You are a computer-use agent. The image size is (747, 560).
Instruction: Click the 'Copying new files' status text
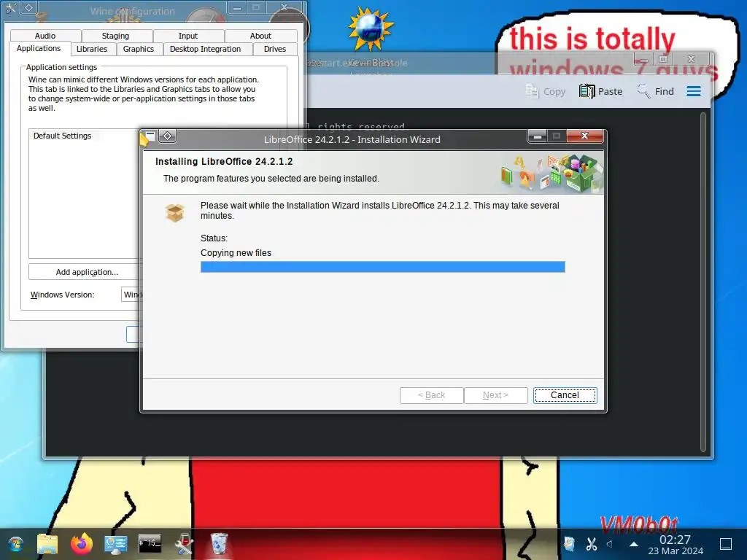coord(236,253)
